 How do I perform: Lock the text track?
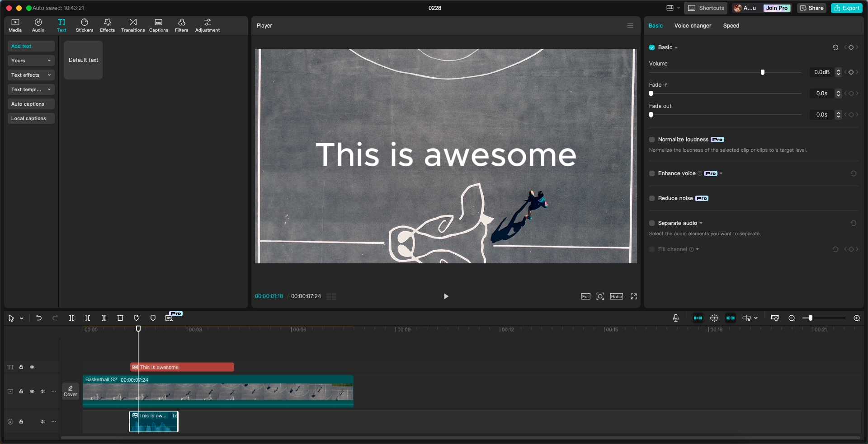click(21, 367)
